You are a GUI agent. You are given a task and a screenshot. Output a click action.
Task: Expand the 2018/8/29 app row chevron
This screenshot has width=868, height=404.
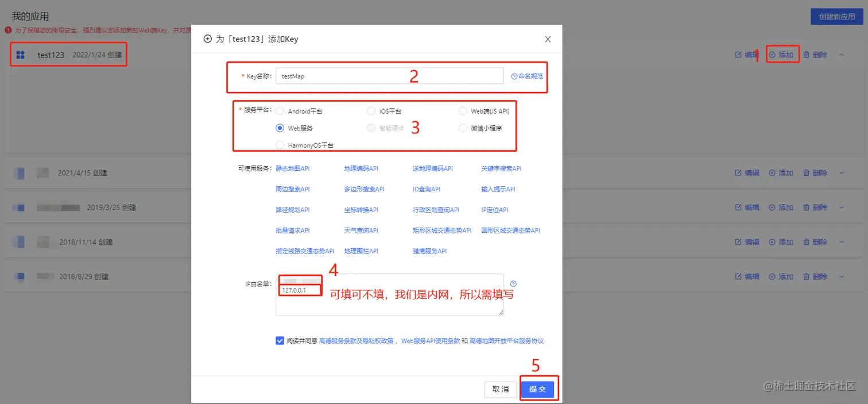pyautogui.click(x=842, y=276)
